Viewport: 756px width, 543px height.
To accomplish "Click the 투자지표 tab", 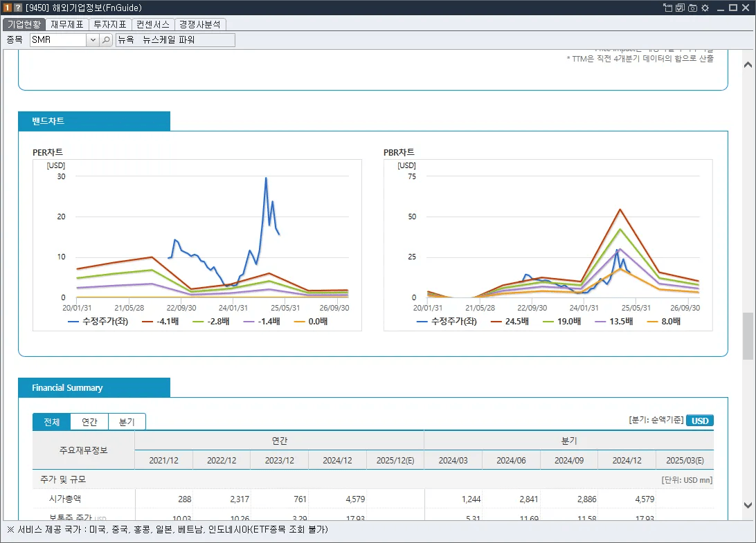I will point(110,24).
